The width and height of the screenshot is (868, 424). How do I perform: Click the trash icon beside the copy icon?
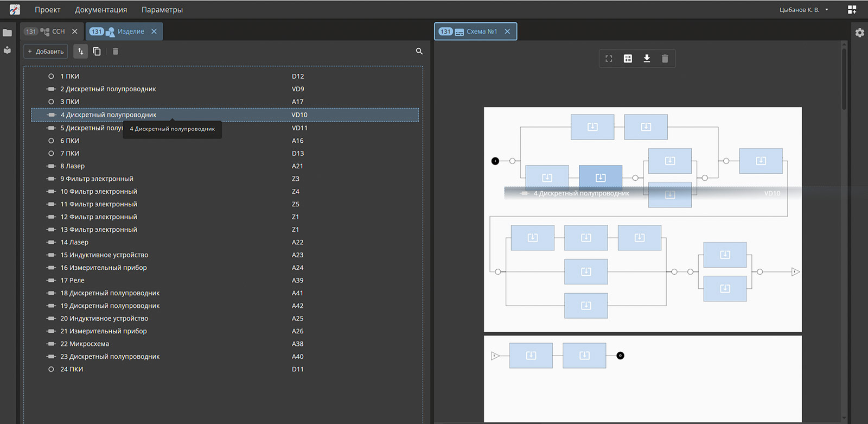coord(116,51)
